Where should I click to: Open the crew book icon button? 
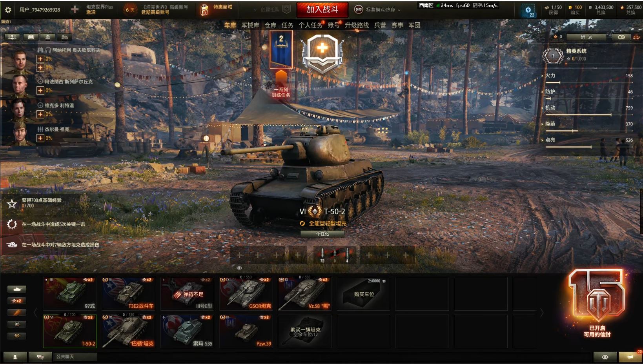click(x=31, y=37)
